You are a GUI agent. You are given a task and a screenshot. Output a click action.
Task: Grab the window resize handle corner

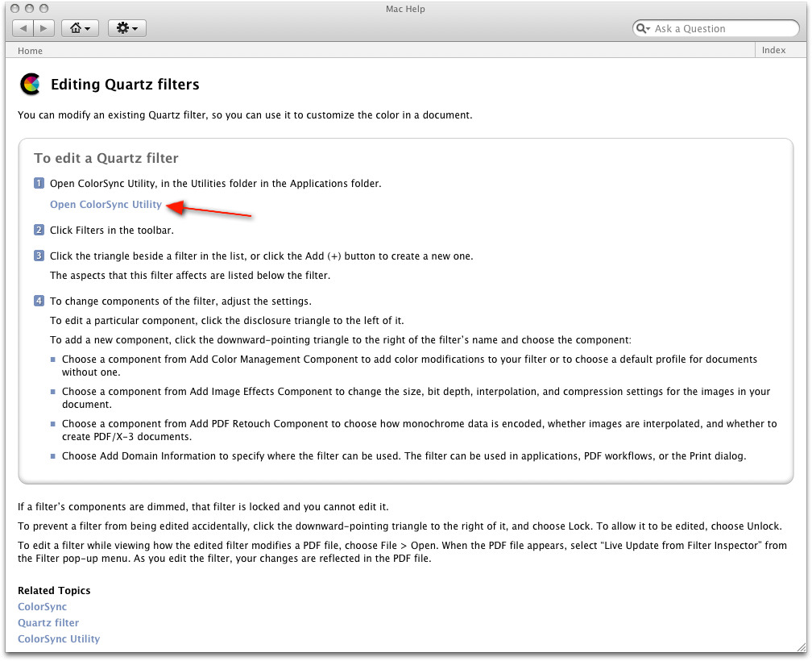coord(802,647)
